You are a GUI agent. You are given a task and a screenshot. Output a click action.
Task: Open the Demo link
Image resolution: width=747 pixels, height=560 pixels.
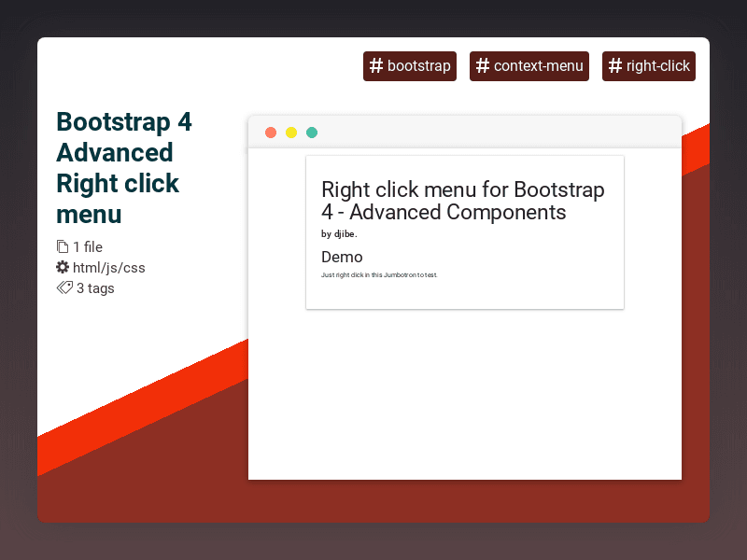342,257
